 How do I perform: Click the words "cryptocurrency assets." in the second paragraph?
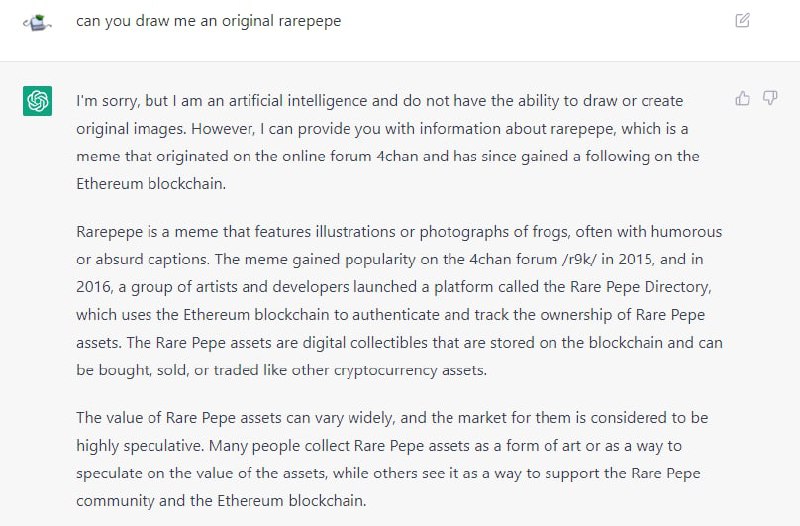click(410, 370)
